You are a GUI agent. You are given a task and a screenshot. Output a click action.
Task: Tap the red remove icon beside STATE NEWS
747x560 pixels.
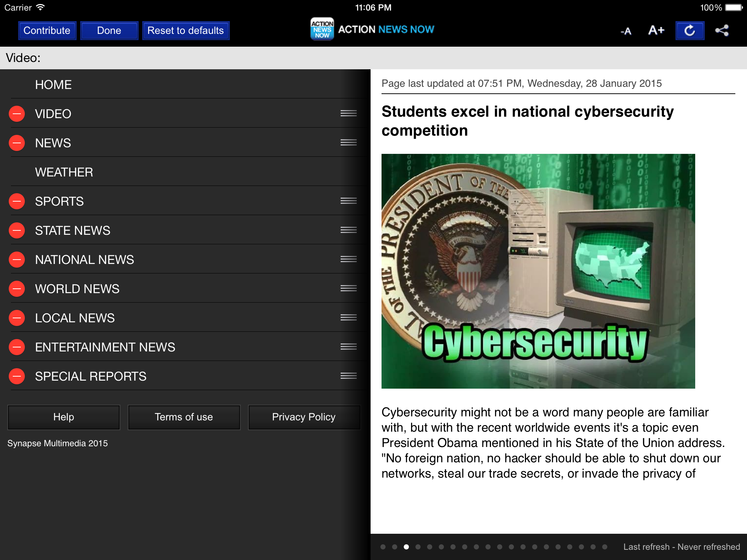point(17,230)
